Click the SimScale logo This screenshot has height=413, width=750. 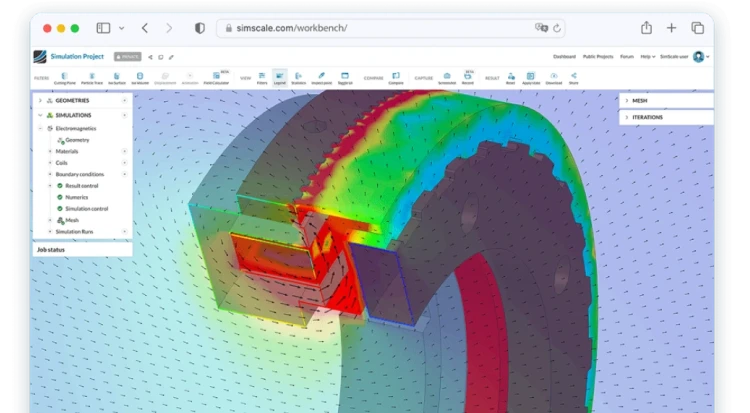[40, 56]
